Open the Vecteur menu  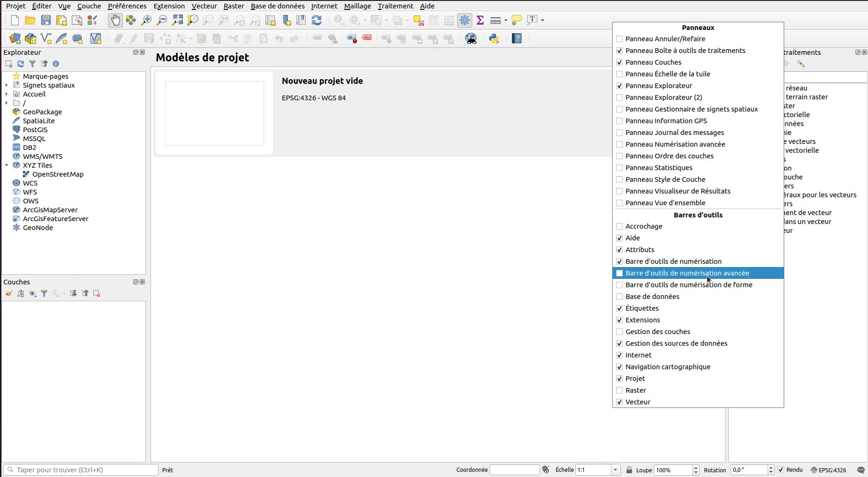pos(204,6)
